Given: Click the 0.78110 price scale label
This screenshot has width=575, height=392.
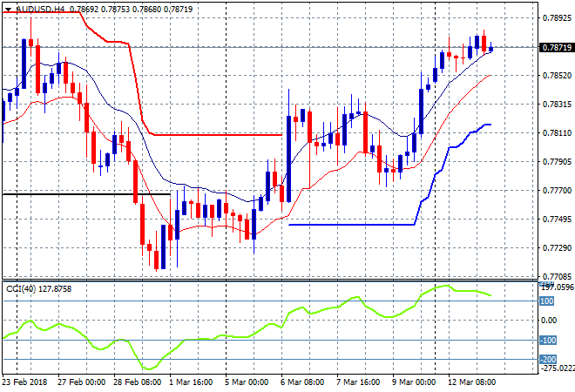Looking at the screenshot, I should click(x=557, y=132).
